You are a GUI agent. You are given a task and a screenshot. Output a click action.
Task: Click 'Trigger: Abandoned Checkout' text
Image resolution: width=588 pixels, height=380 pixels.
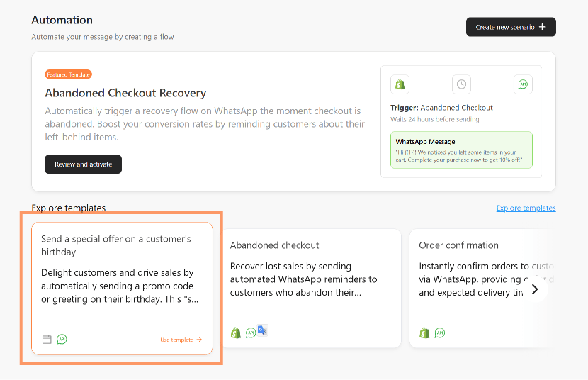tap(441, 108)
